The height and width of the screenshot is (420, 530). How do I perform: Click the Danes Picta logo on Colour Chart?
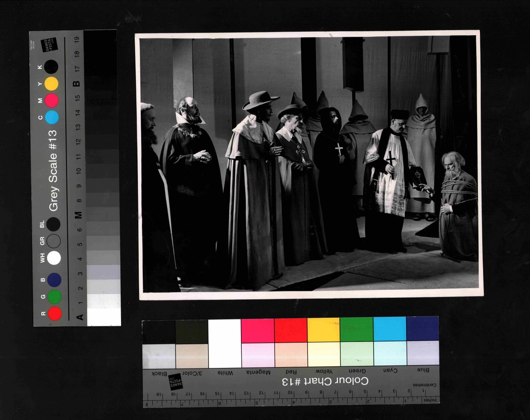pos(176,382)
